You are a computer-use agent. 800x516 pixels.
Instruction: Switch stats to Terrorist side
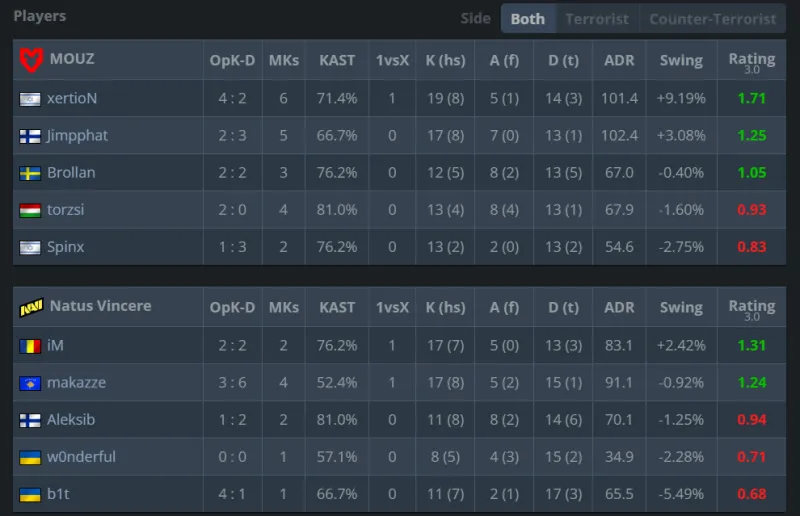click(x=597, y=19)
